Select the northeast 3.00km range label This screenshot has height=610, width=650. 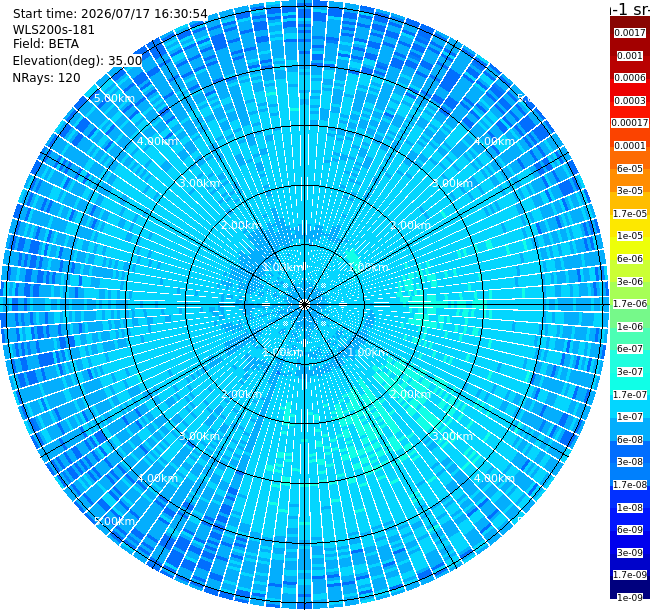(452, 184)
